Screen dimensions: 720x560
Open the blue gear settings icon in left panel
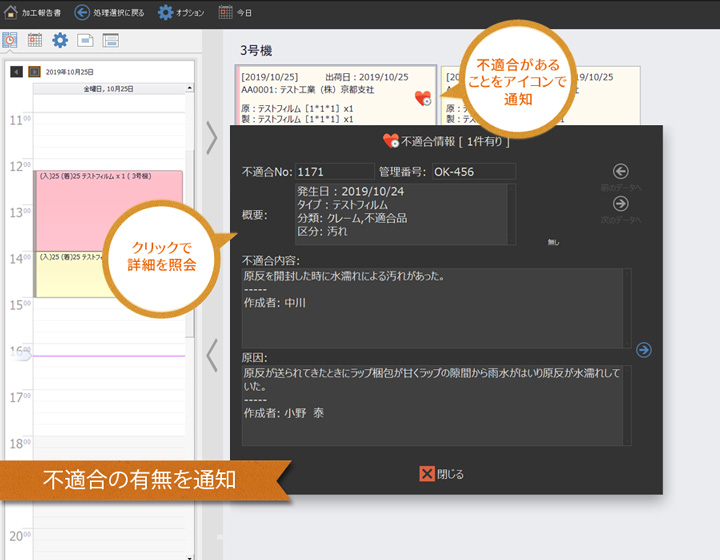(60, 41)
